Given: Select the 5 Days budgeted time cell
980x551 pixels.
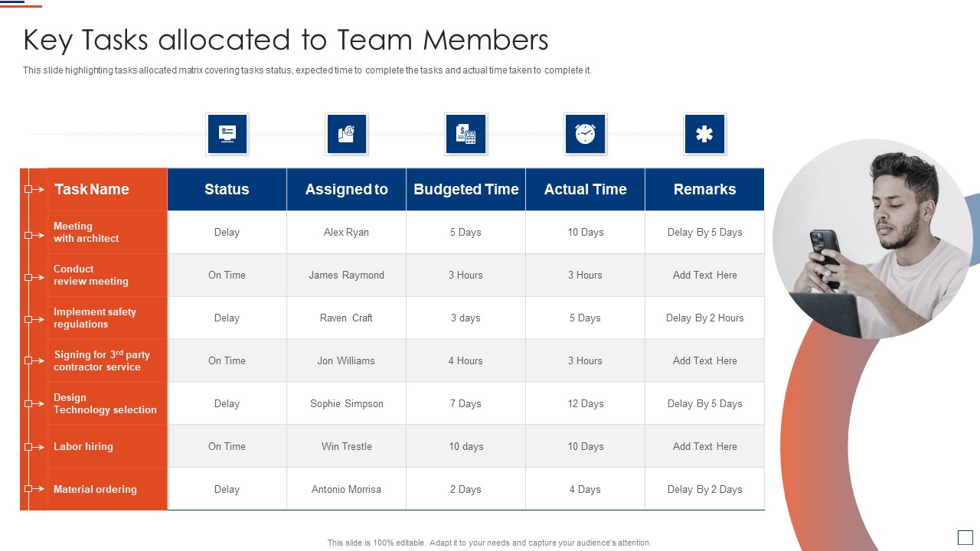Looking at the screenshot, I should coord(466,232).
